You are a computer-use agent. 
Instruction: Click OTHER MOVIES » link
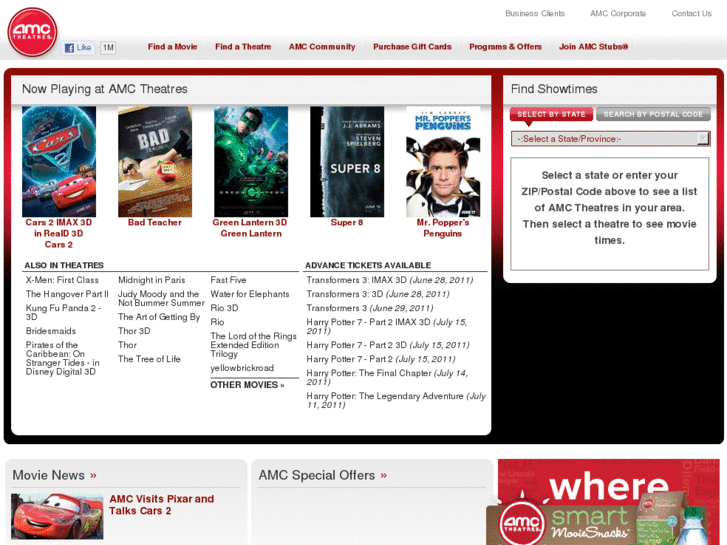(x=247, y=385)
